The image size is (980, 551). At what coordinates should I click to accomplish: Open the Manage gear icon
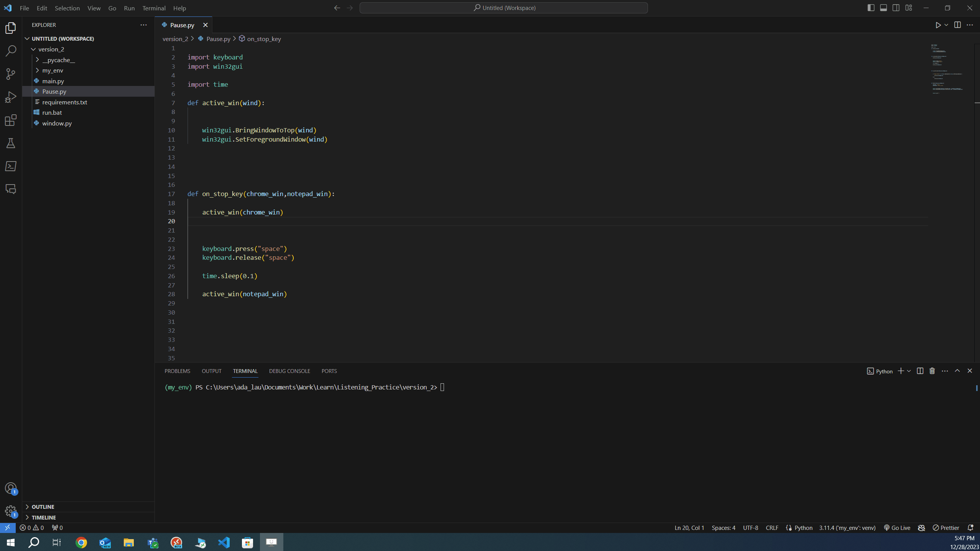point(10,511)
